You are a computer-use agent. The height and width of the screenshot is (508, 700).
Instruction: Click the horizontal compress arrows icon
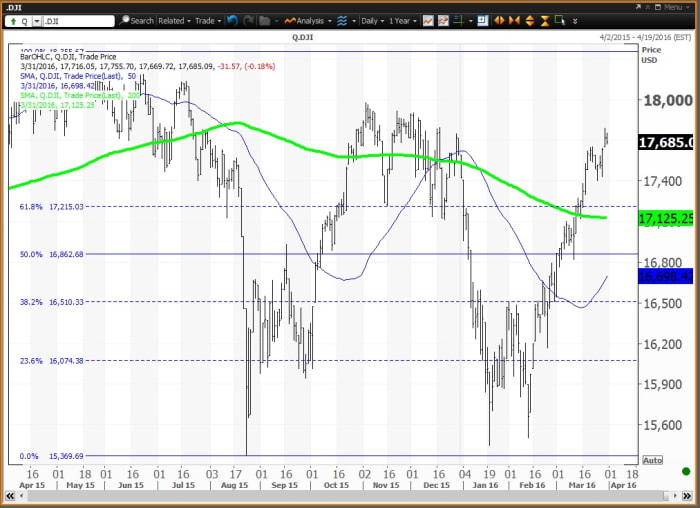[514, 21]
